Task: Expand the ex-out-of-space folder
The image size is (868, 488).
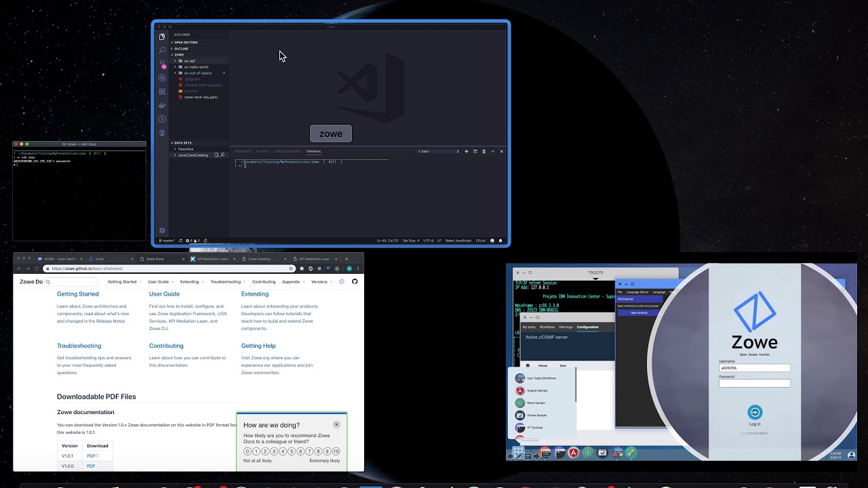Action: click(x=198, y=73)
